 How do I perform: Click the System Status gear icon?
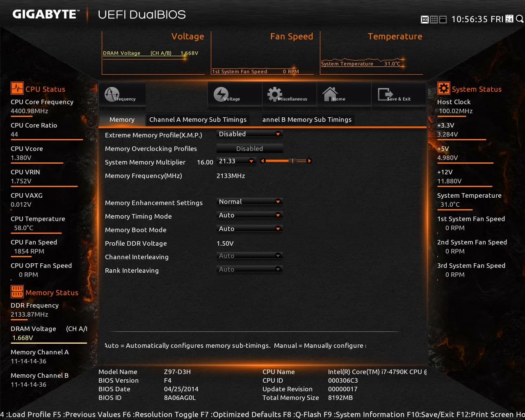pyautogui.click(x=443, y=89)
